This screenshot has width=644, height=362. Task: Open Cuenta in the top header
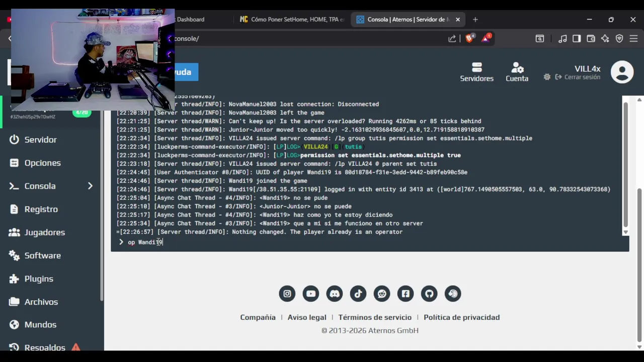tap(517, 72)
